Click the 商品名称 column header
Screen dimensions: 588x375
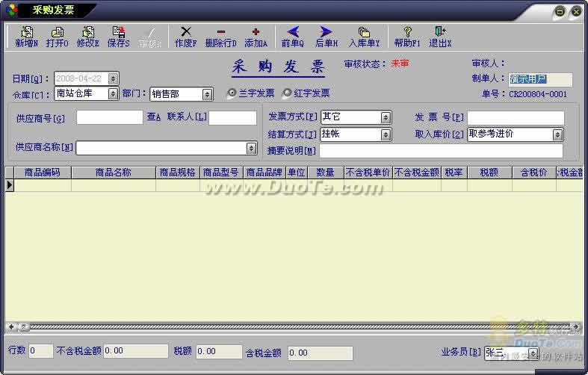point(114,173)
